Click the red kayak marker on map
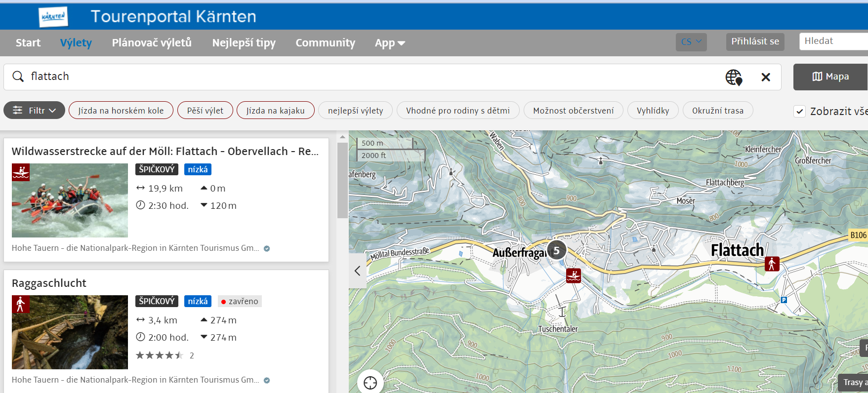Screen dimensions: 868x393 tap(574, 275)
